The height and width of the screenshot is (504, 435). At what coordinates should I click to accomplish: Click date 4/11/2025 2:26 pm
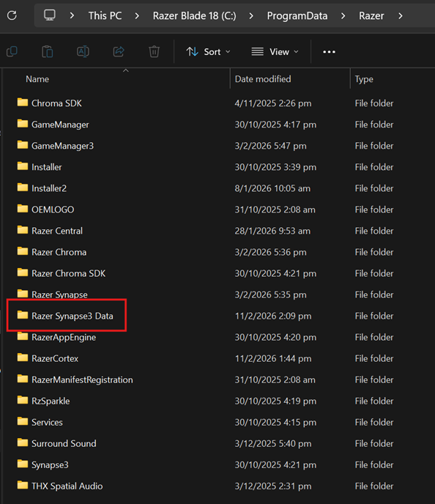[x=273, y=103]
